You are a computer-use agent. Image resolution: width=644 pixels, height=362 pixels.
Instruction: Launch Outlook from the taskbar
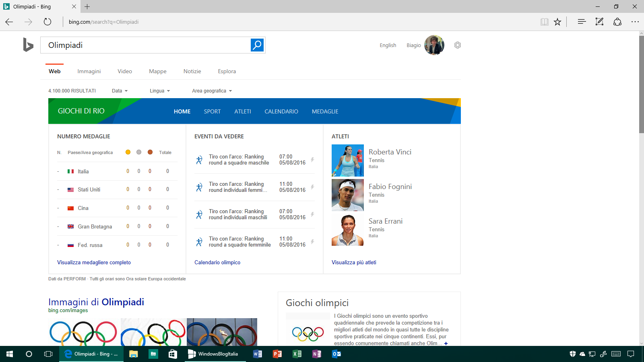(x=336, y=354)
